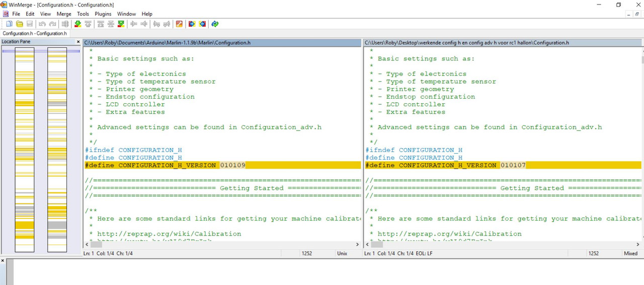This screenshot has height=285, width=644.
Task: Refresh the comparison with the green arrows icon
Action: [215, 24]
